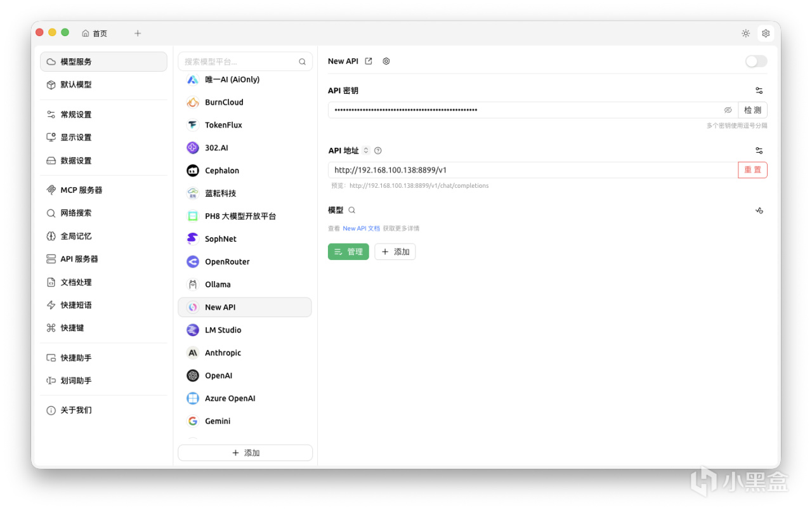Viewport: 812px width, 510px height.
Task: Open 快捷键 settings
Action: point(103,328)
